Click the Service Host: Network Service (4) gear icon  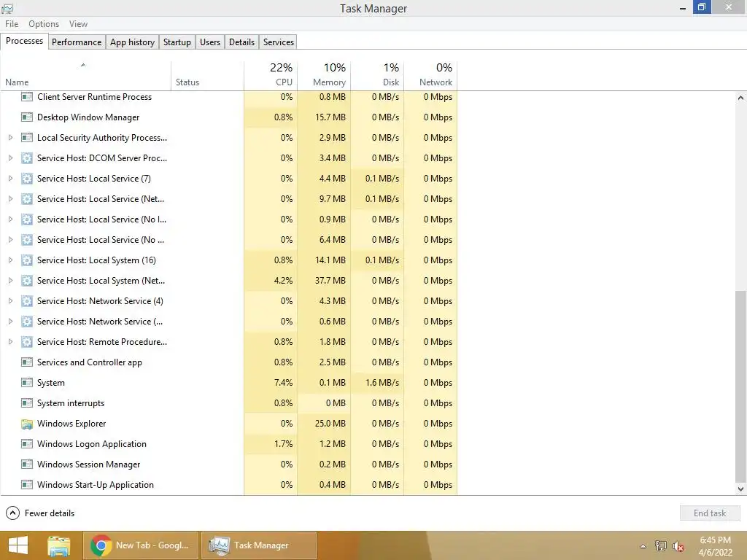[27, 301]
